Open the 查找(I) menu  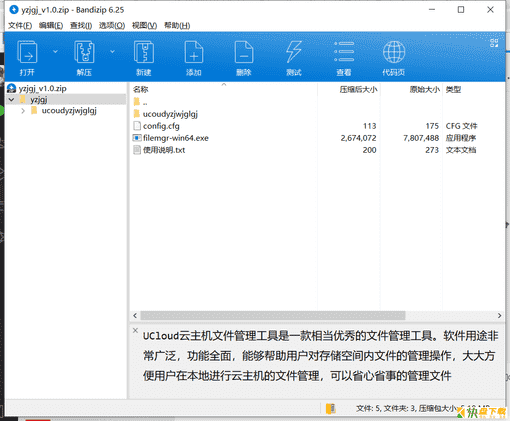tap(81, 25)
